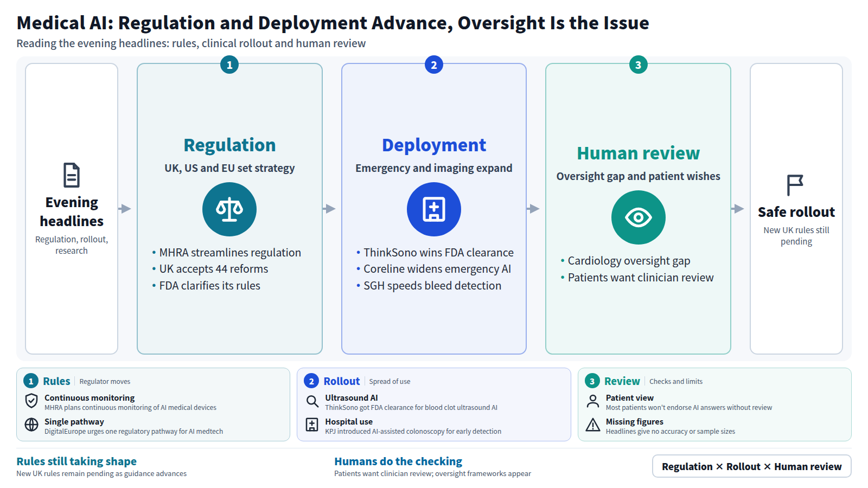868x488 pixels.
Task: Click 'Coreline widens emergency AI' bullet
Action: coord(437,269)
